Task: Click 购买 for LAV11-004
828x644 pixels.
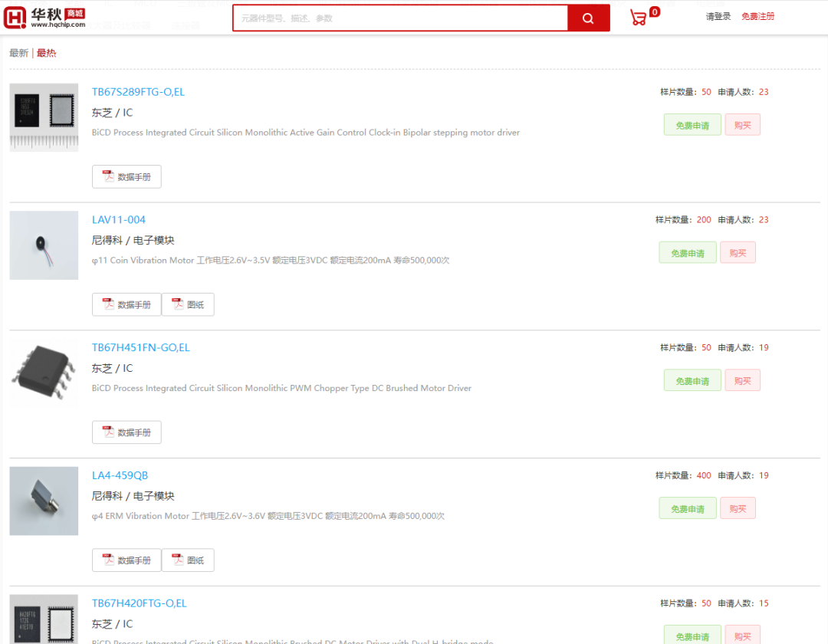Action: click(x=738, y=252)
